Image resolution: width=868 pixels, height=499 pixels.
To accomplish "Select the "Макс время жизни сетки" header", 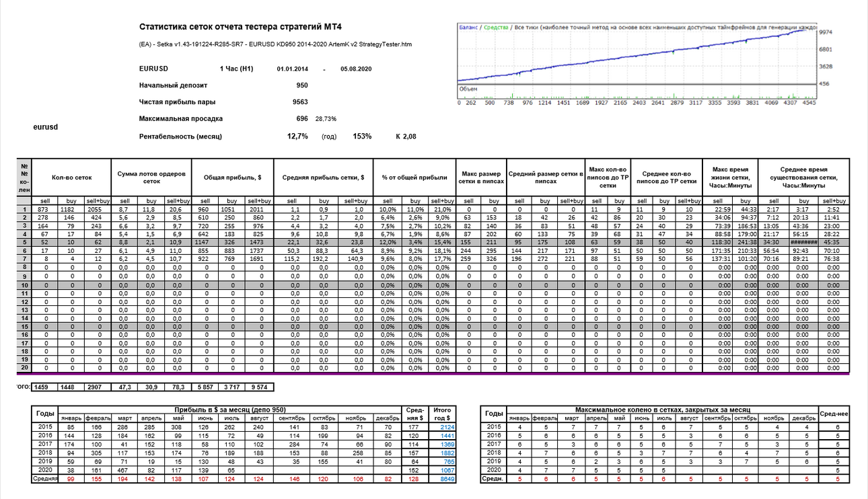I will 730,178.
